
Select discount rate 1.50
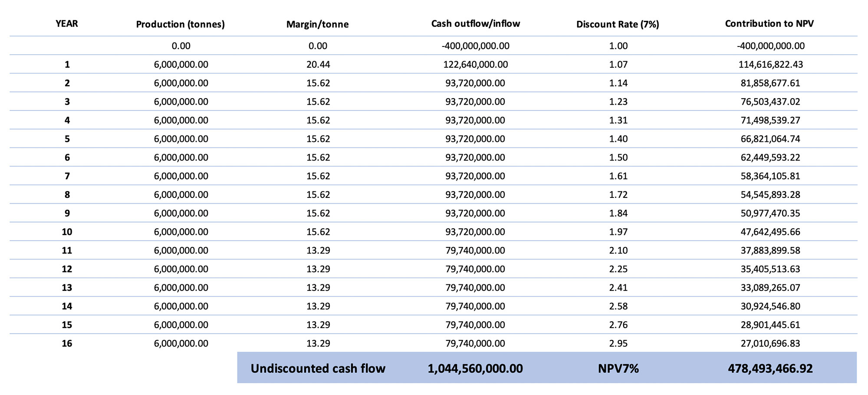618,157
